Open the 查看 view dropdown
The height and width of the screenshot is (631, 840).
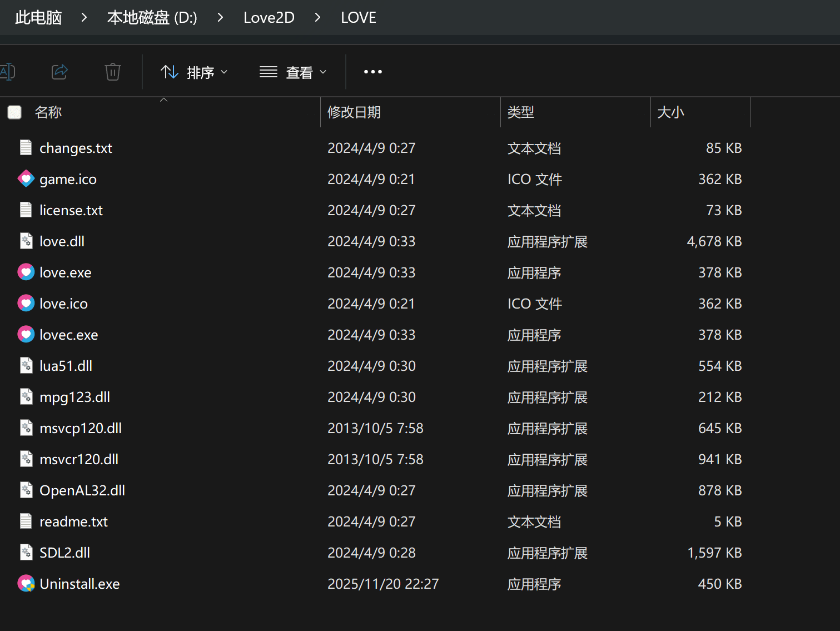click(x=293, y=72)
